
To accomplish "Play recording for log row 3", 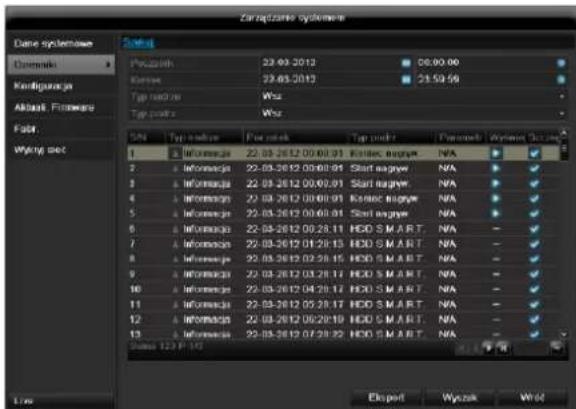I will (x=496, y=183).
